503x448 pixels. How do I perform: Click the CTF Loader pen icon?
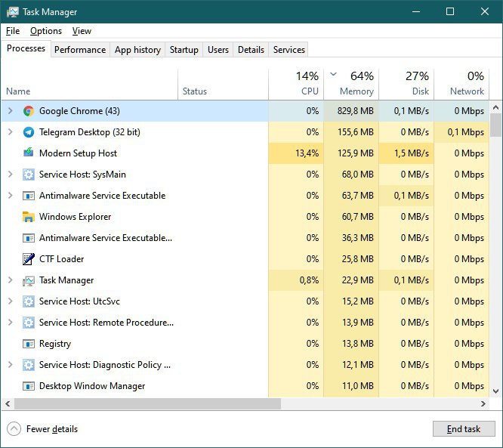click(29, 259)
